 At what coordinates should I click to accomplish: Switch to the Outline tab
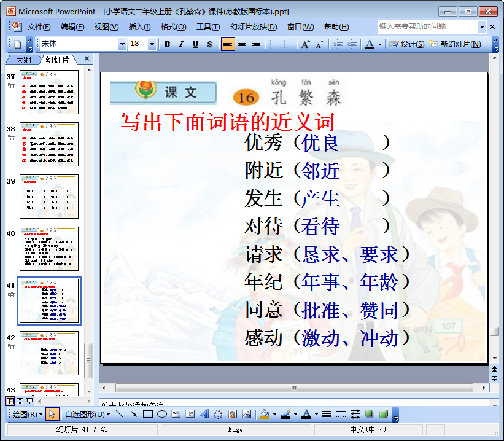pos(23,60)
